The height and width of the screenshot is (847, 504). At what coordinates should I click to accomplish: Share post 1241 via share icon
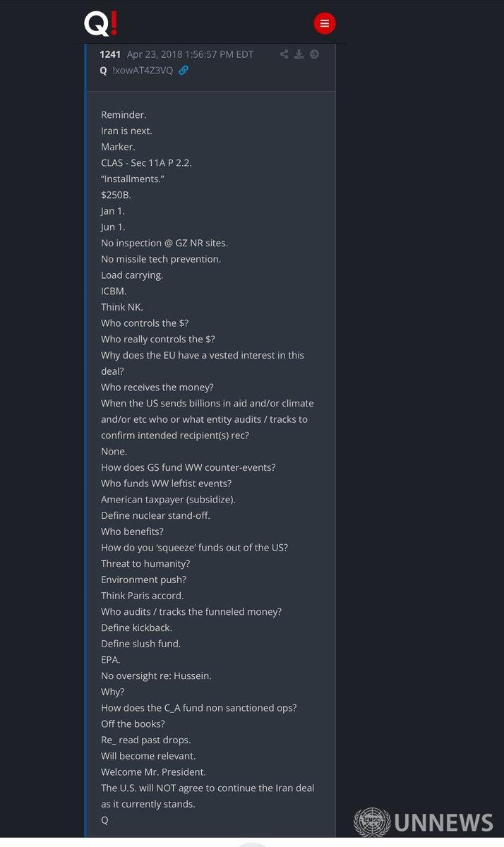(284, 54)
